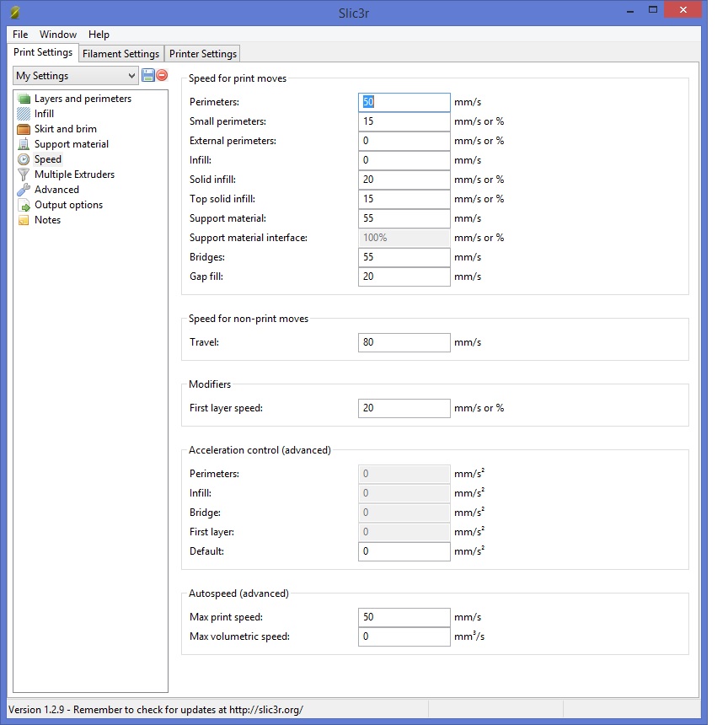Click the Support material speed field
728x725 pixels.
click(x=404, y=218)
